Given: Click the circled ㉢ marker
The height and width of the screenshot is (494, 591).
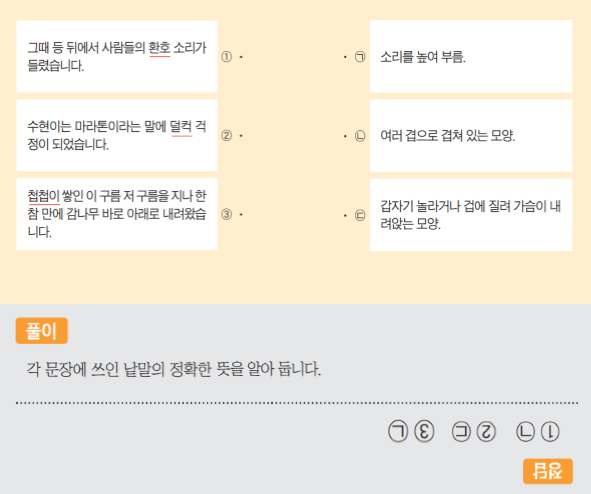Looking at the screenshot, I should click(x=360, y=216).
